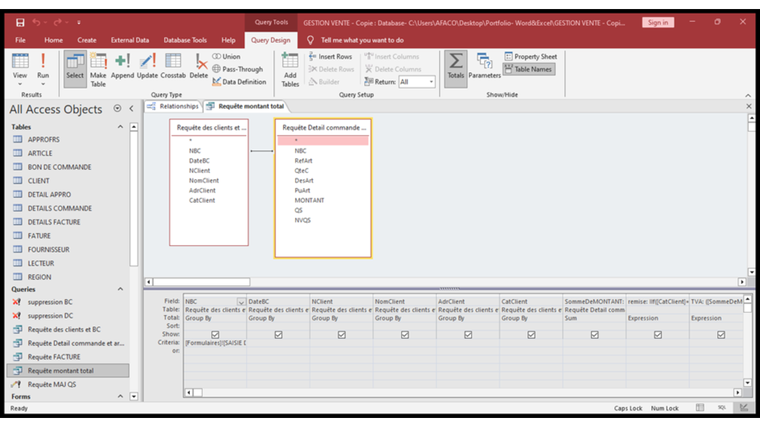Switch to the Relationships document tab

(x=173, y=105)
